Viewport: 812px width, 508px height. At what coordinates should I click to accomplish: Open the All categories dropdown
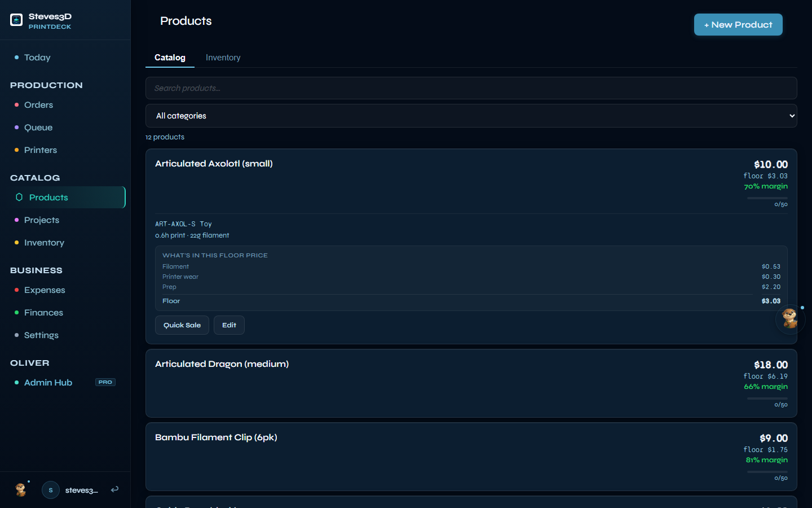tap(471, 116)
